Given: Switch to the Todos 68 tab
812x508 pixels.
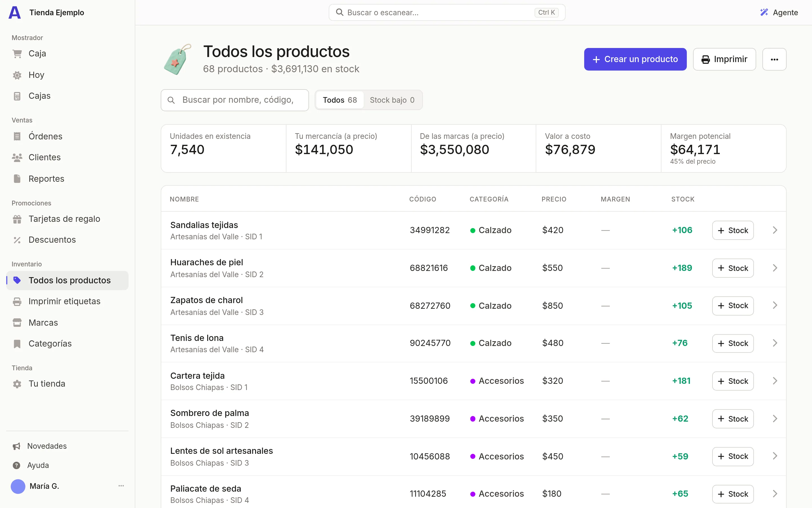Looking at the screenshot, I should point(339,100).
